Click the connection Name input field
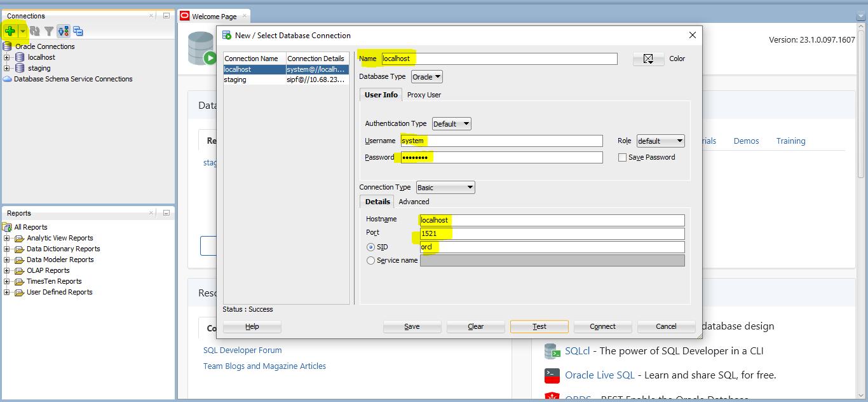Image resolution: width=868 pixels, height=402 pixels. [x=498, y=59]
